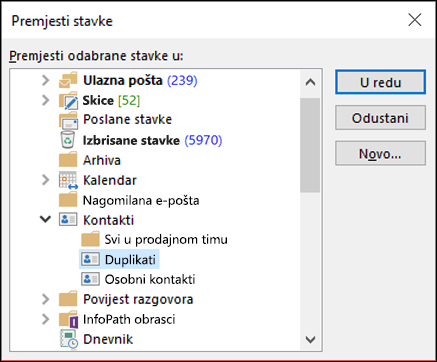Click the scrollbar up arrow
This screenshot has width=437, height=362.
click(310, 82)
